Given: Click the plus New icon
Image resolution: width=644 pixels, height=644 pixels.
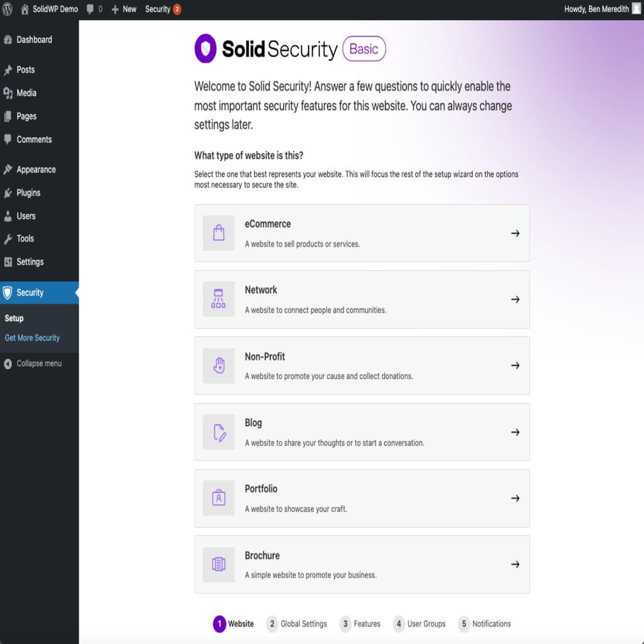Looking at the screenshot, I should point(115,9).
